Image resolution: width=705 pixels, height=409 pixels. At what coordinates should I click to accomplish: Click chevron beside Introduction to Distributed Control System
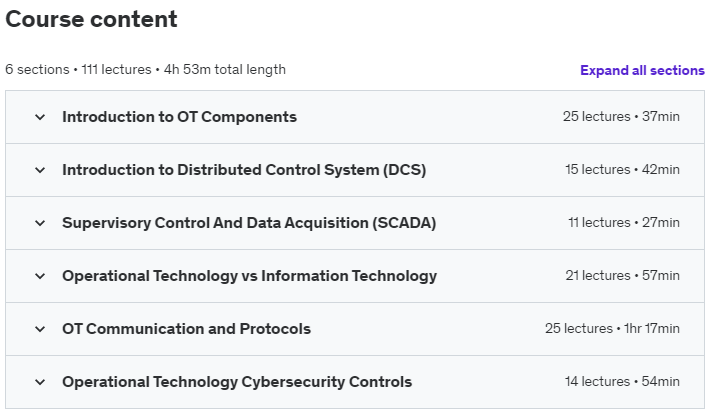coord(40,170)
